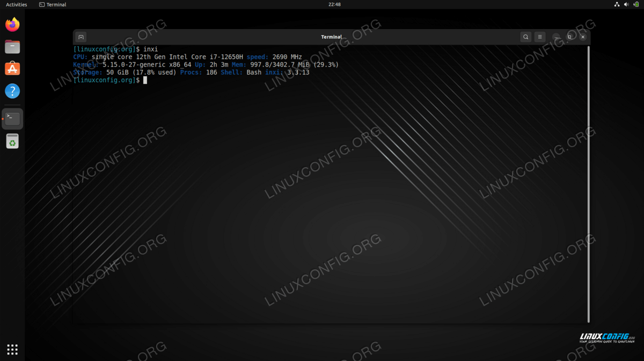Click the 'Procs:' label in output
Viewport: 644px width, 361px height.
pyautogui.click(x=191, y=73)
